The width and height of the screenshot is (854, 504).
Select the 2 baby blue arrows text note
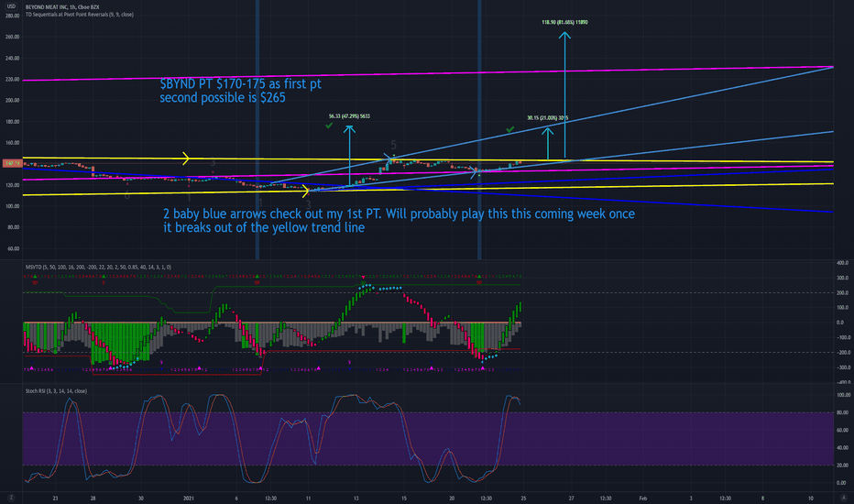click(x=399, y=220)
